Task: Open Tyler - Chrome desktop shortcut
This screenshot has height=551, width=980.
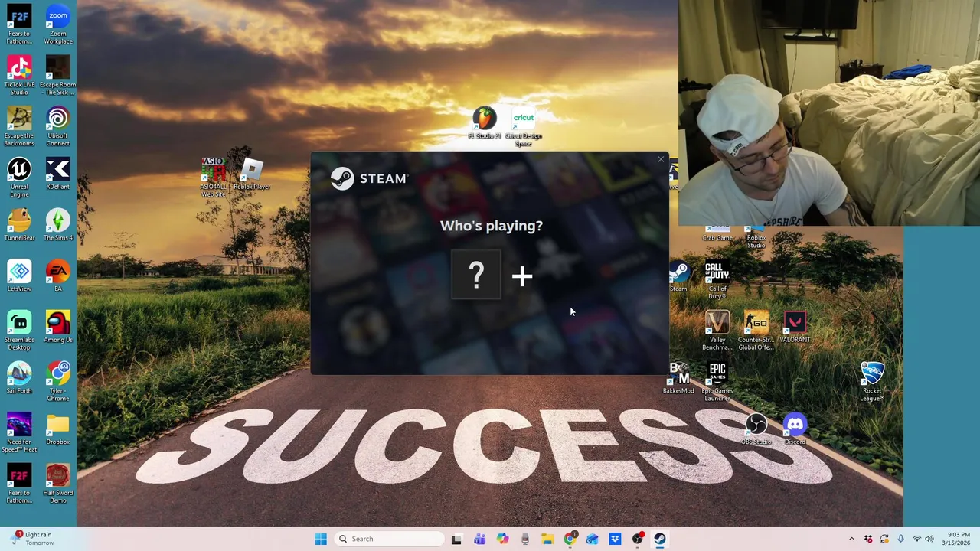Action: click(x=57, y=382)
